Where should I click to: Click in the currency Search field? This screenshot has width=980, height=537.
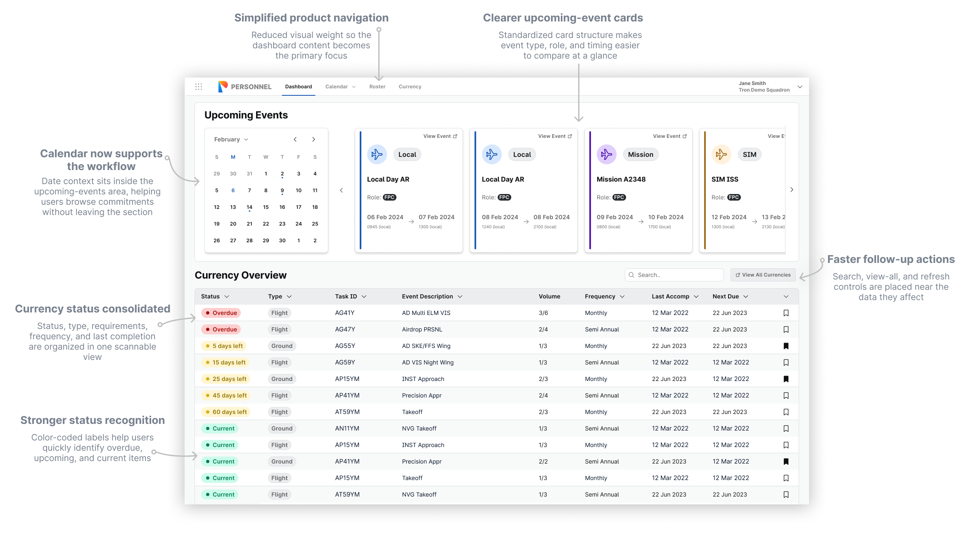tap(674, 275)
